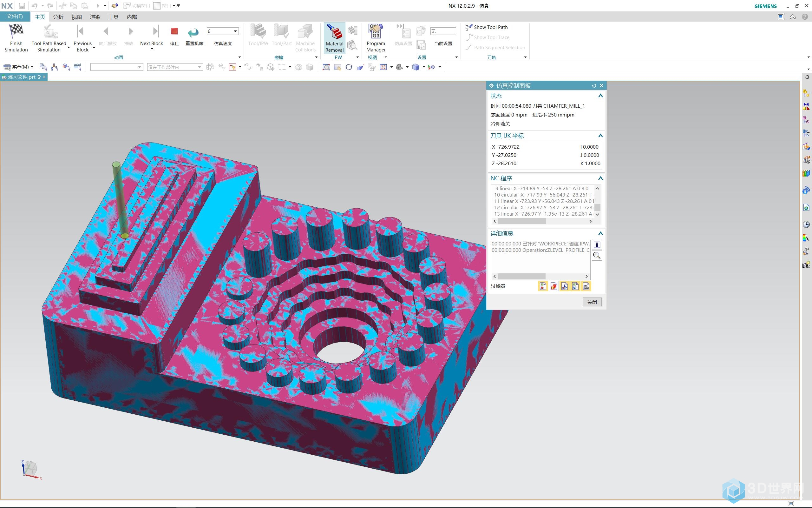Open the Tool Path Based Simulation dropdown arrow

click(69, 48)
